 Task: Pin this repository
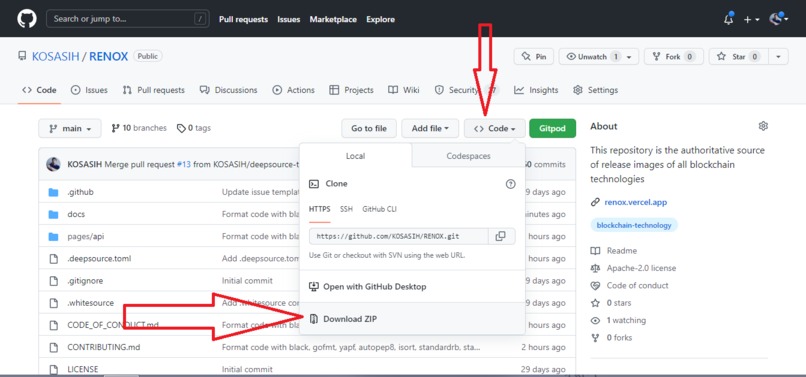(x=534, y=57)
